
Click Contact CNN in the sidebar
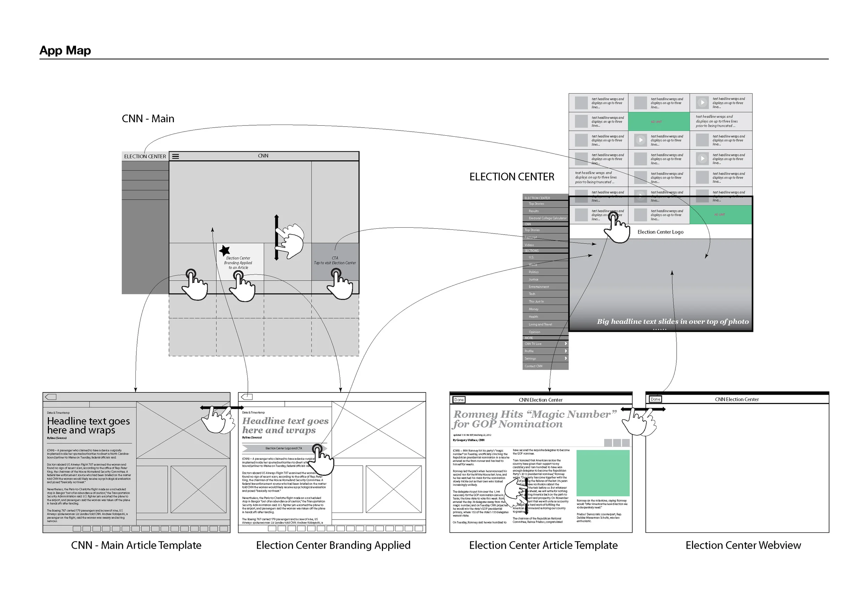pos(545,366)
